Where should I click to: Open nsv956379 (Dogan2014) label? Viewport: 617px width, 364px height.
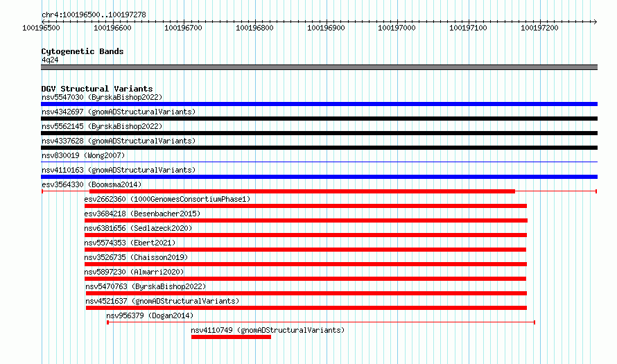click(x=150, y=315)
